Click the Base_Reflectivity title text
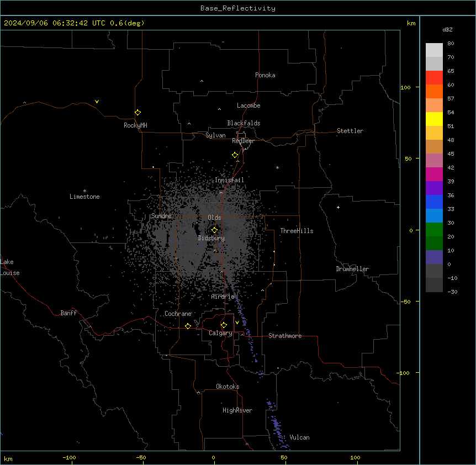The height and width of the screenshot is (465, 476). click(238, 8)
